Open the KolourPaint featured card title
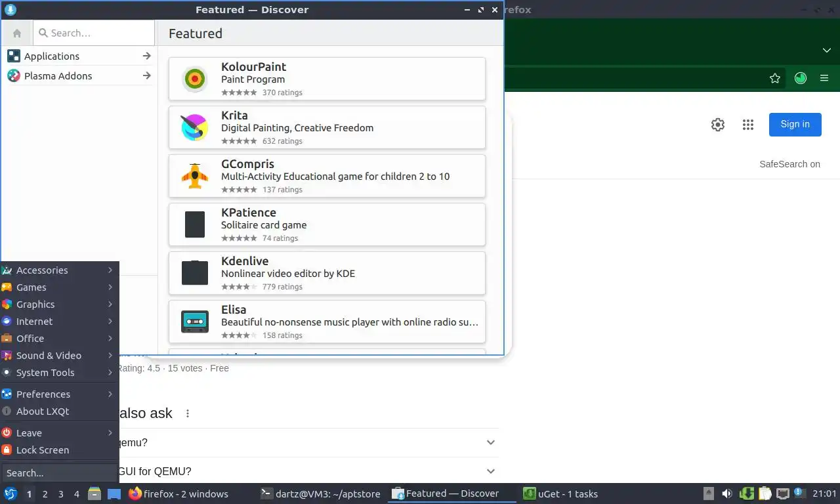Viewport: 840px width, 504px height. click(x=253, y=67)
